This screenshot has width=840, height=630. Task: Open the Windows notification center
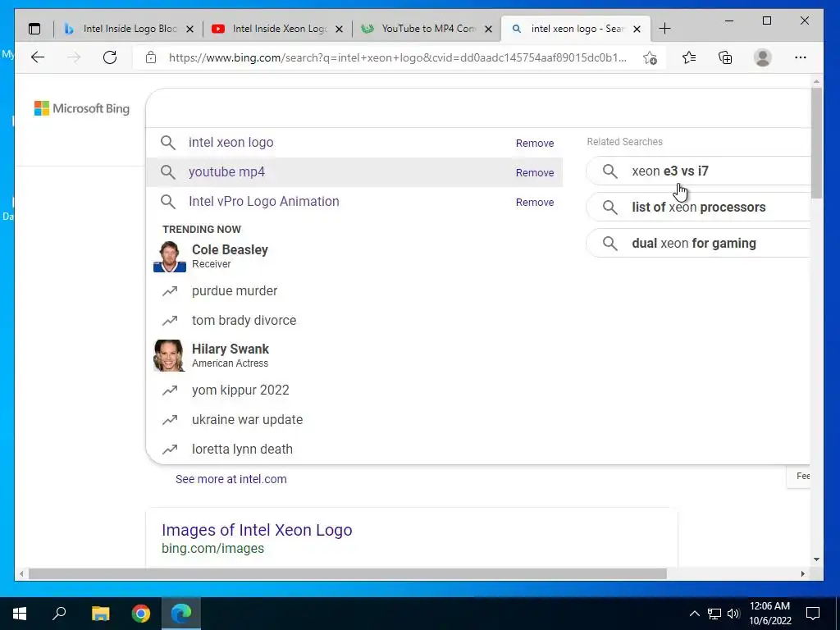813,614
